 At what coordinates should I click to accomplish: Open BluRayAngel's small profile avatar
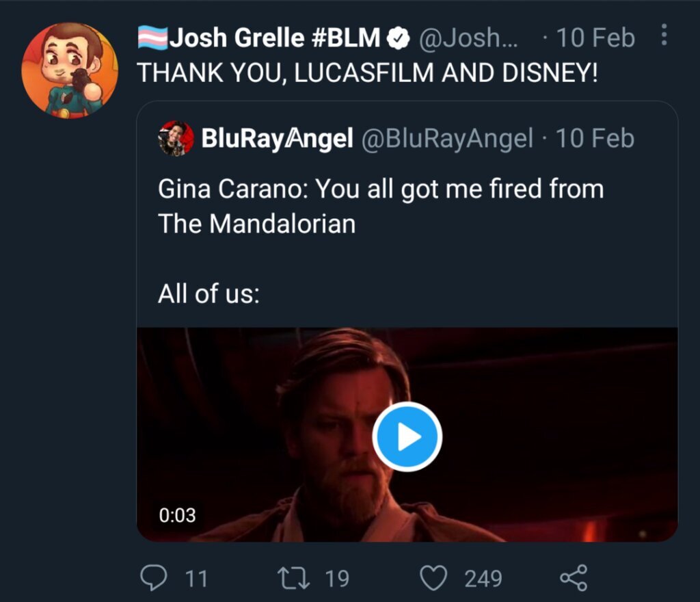[x=176, y=139]
